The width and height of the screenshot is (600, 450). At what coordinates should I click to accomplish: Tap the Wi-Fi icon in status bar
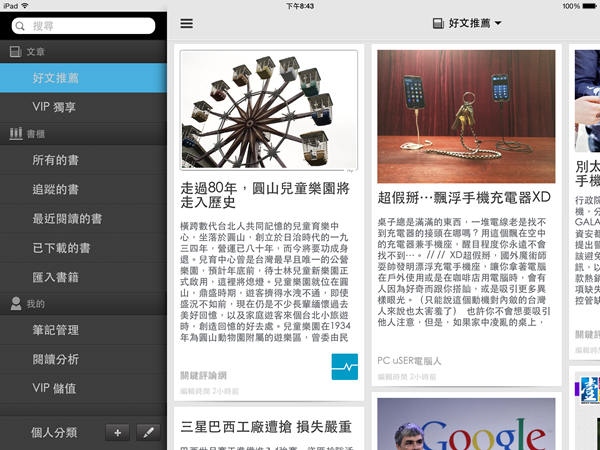click(x=25, y=6)
